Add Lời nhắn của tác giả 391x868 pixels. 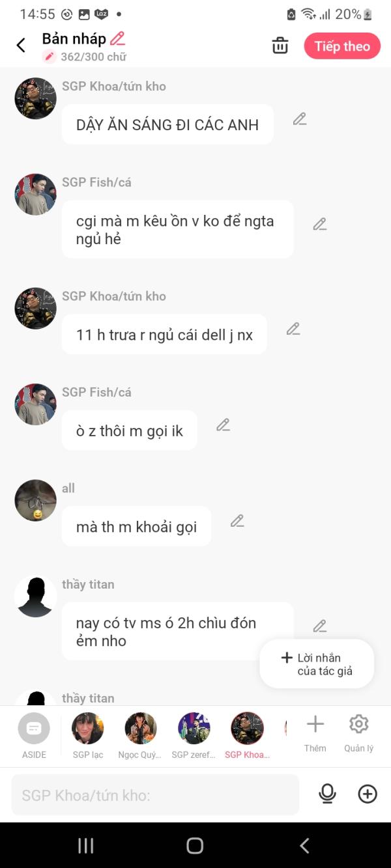[317, 664]
